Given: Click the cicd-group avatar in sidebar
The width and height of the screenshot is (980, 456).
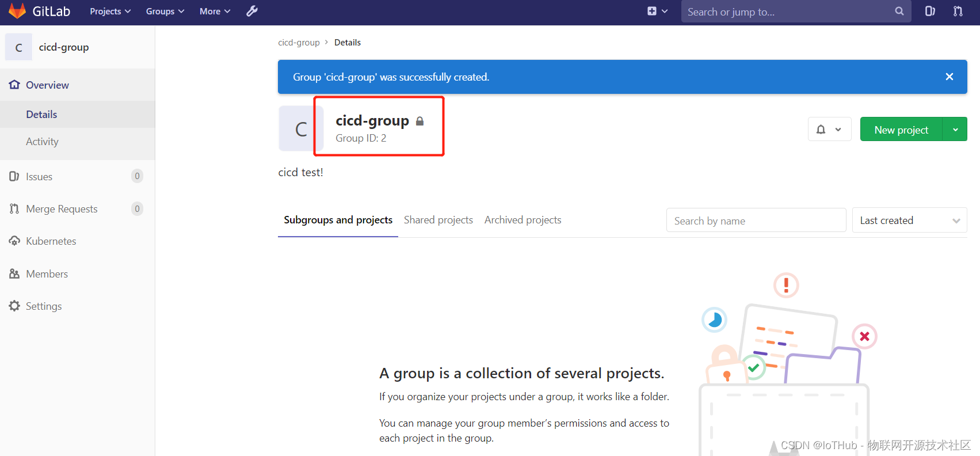Looking at the screenshot, I should click(x=19, y=47).
